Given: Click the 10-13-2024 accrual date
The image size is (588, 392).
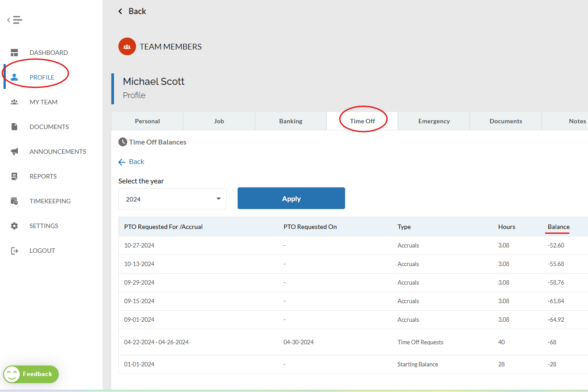Looking at the screenshot, I should (x=139, y=264).
